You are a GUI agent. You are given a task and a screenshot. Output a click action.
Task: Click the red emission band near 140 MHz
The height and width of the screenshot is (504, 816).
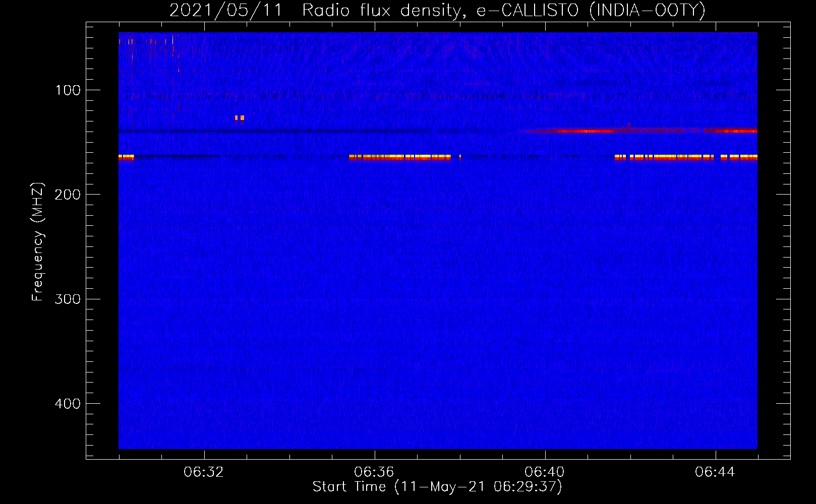(638, 131)
